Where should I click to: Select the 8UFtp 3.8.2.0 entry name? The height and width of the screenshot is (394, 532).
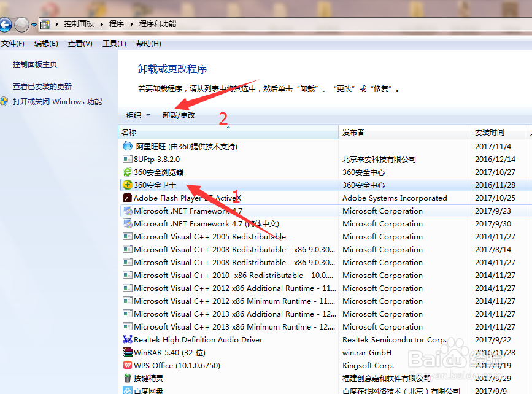(156, 159)
